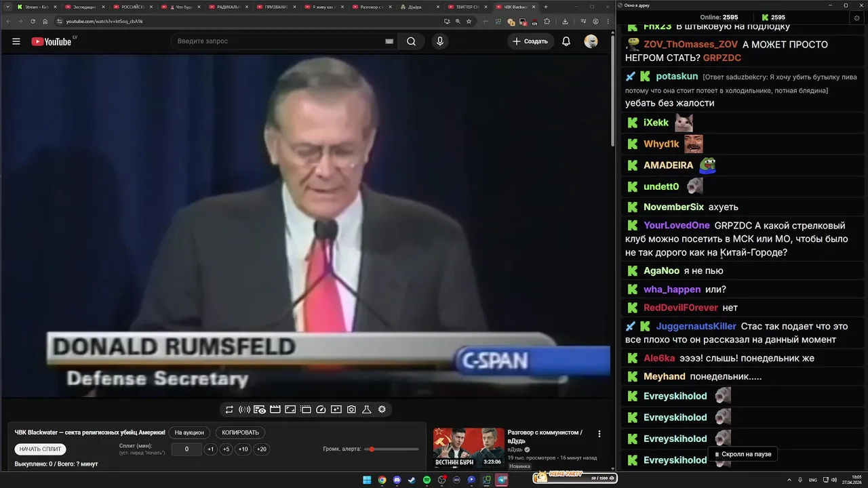This screenshot has width=868, height=488.
Task: Switch to the Разговор с browser tab
Action: click(x=372, y=6)
